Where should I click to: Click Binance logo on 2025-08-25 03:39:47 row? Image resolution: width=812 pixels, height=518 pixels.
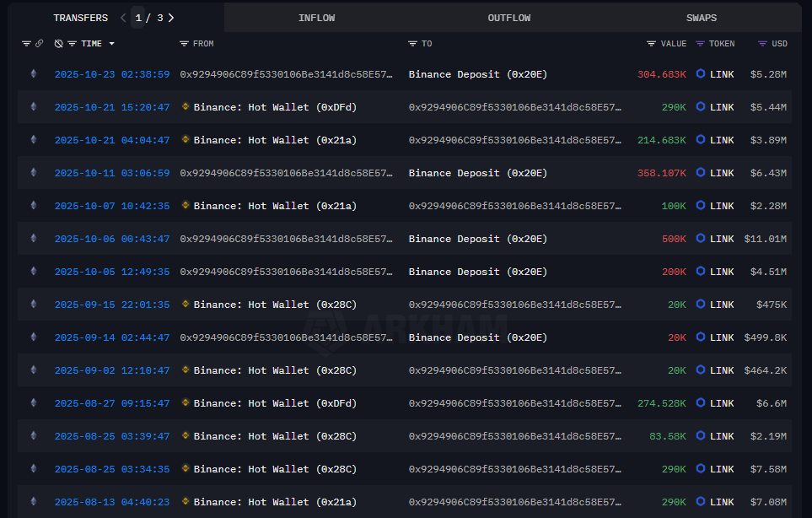[x=186, y=435]
